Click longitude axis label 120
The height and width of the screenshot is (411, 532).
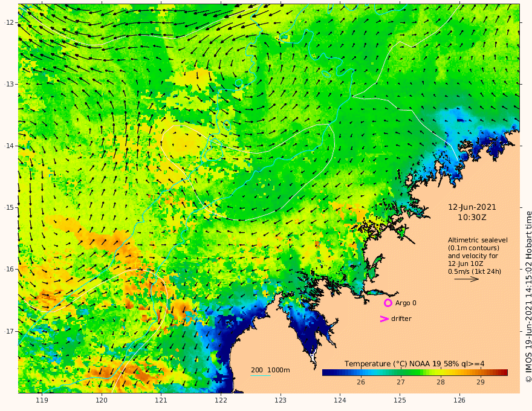click(102, 400)
